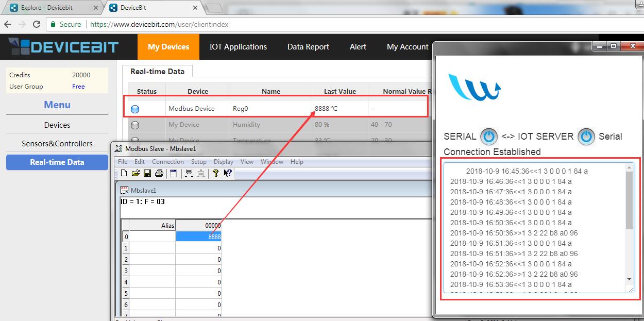Click the Last Value column header
This screenshot has width=644, height=321.
coord(340,92)
